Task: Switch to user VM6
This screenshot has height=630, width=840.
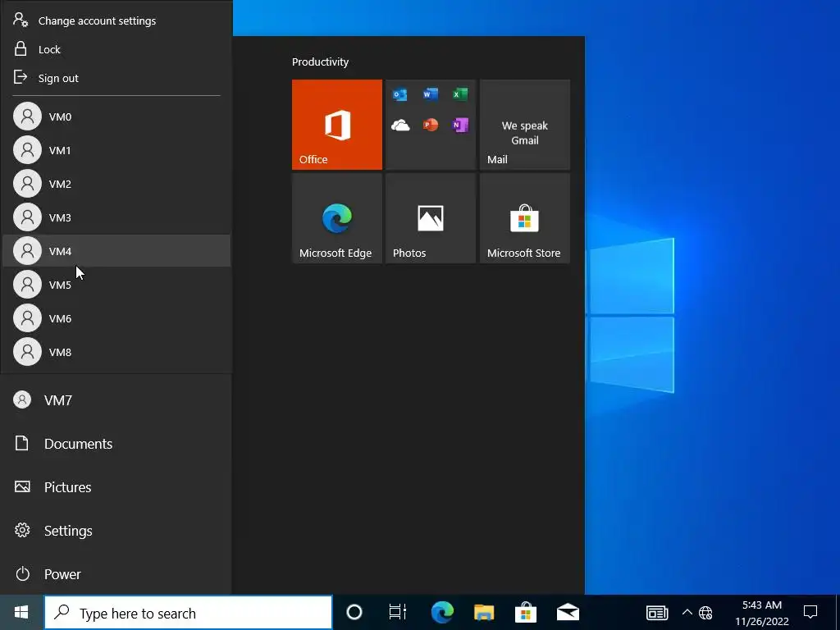Action: (116, 318)
